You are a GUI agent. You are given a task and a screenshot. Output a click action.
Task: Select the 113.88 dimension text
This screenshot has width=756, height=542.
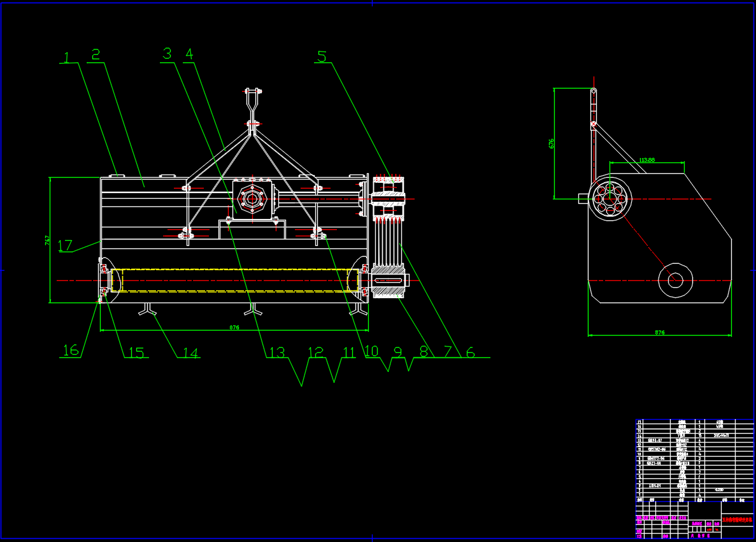pos(647,159)
